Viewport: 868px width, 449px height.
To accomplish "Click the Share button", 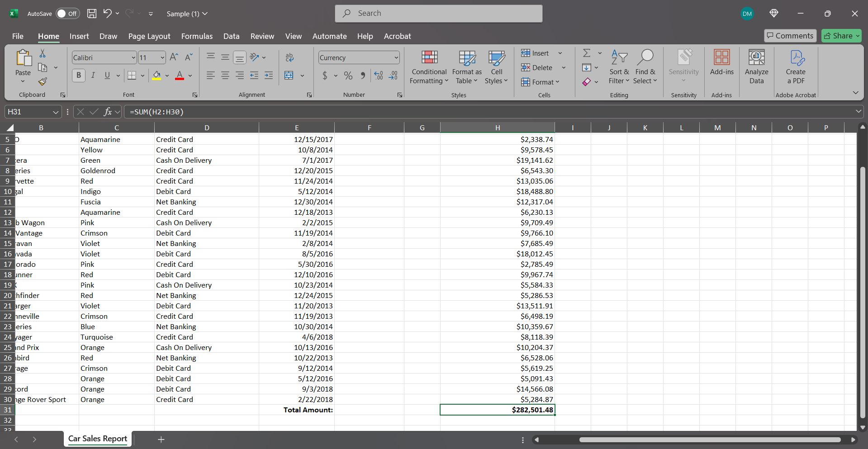I will coord(841,36).
